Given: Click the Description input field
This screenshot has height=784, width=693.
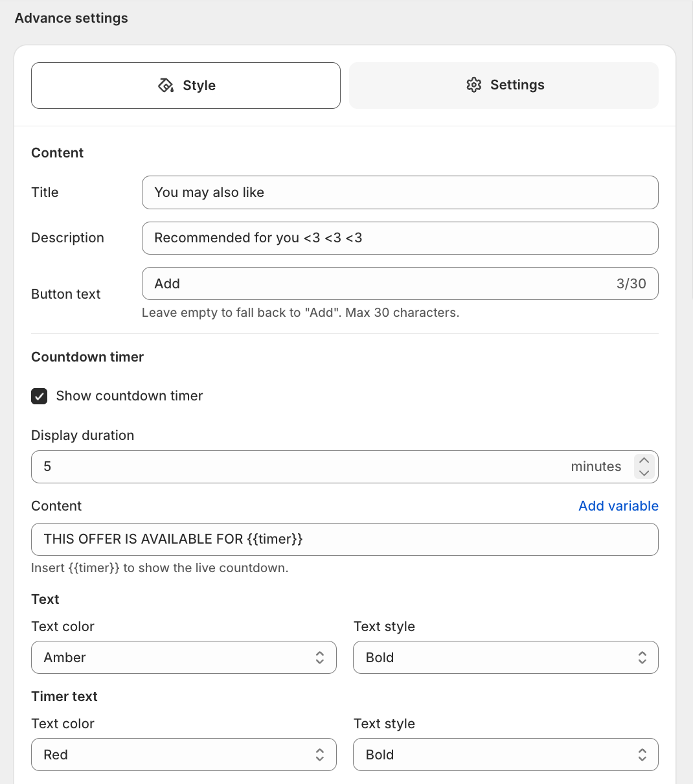Looking at the screenshot, I should (x=400, y=238).
